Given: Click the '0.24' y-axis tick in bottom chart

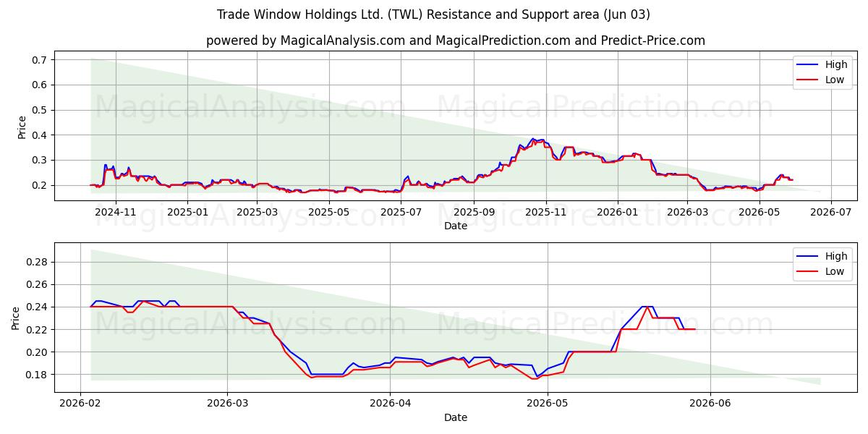Looking at the screenshot, I should (38, 307).
